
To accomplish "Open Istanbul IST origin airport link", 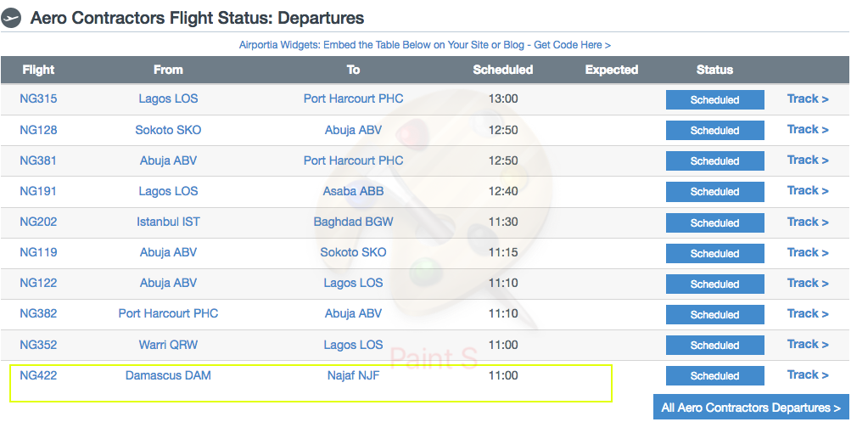I will [x=168, y=222].
